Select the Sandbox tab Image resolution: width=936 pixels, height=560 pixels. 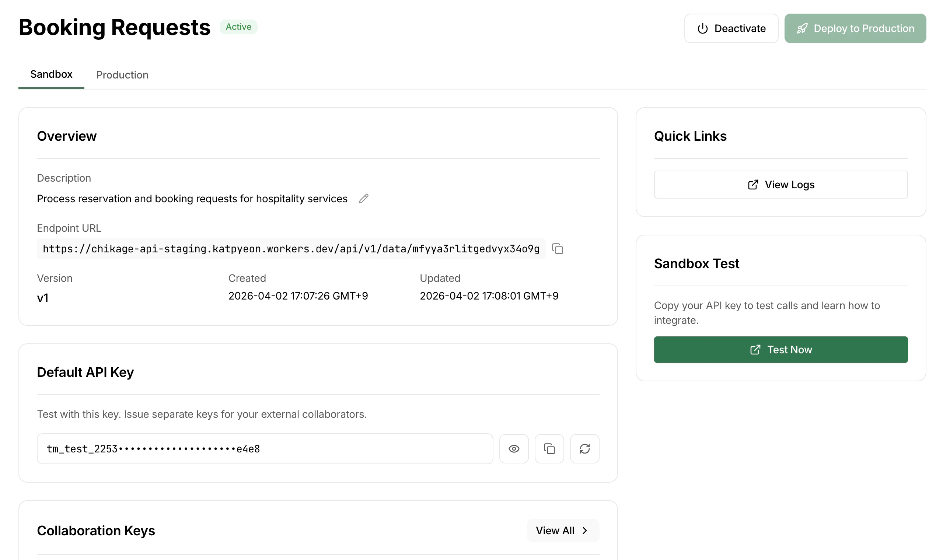click(x=51, y=74)
